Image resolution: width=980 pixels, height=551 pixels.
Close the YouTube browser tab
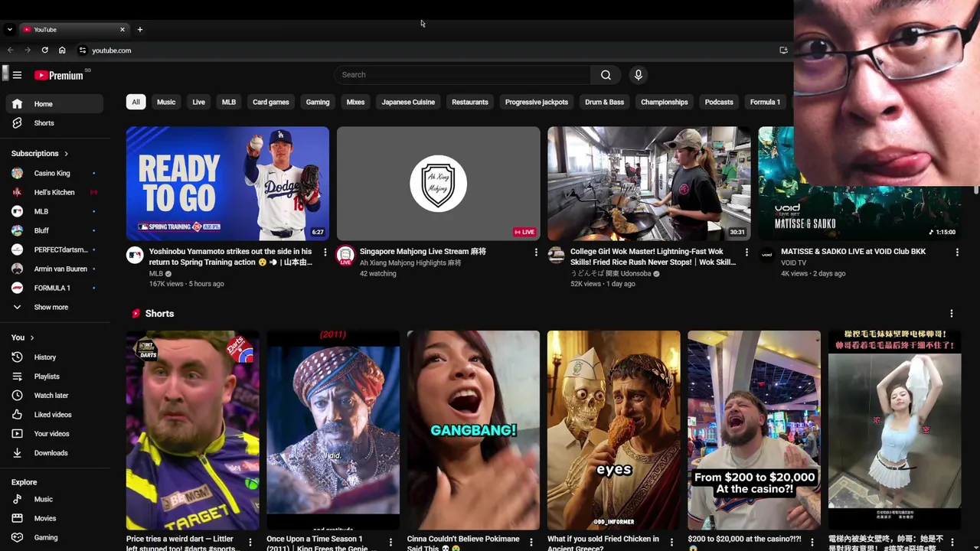pos(122,30)
